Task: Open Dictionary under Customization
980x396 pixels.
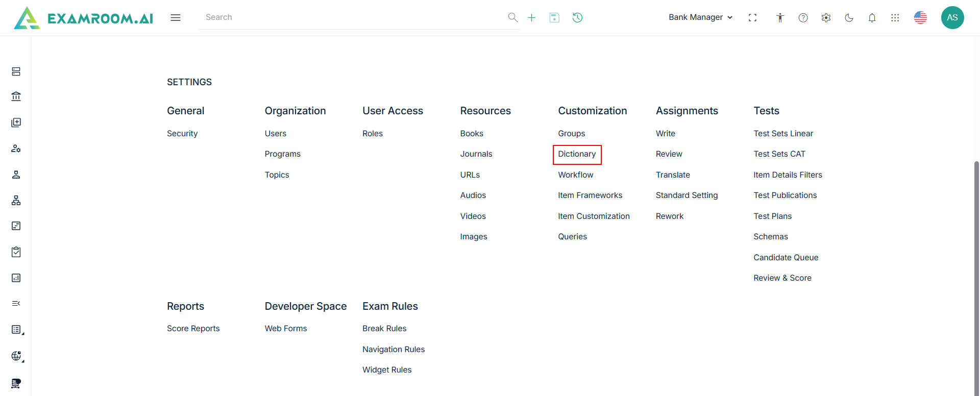Action: (x=577, y=154)
